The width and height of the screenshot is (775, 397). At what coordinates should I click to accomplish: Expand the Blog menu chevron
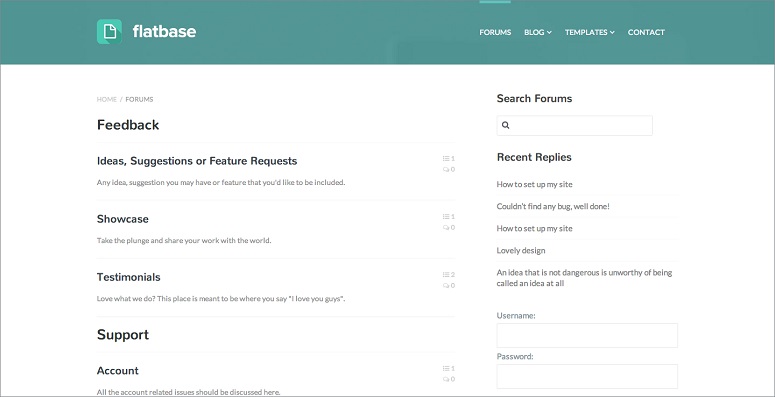[x=549, y=33]
